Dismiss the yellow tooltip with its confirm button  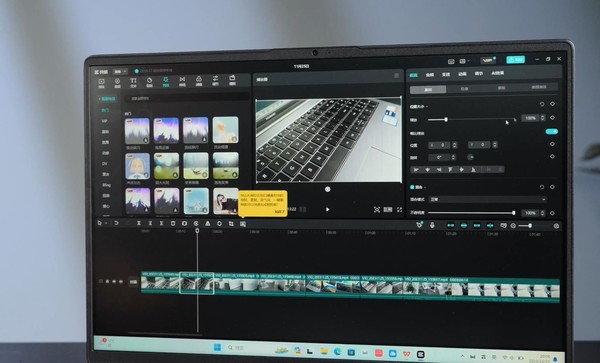click(x=279, y=212)
